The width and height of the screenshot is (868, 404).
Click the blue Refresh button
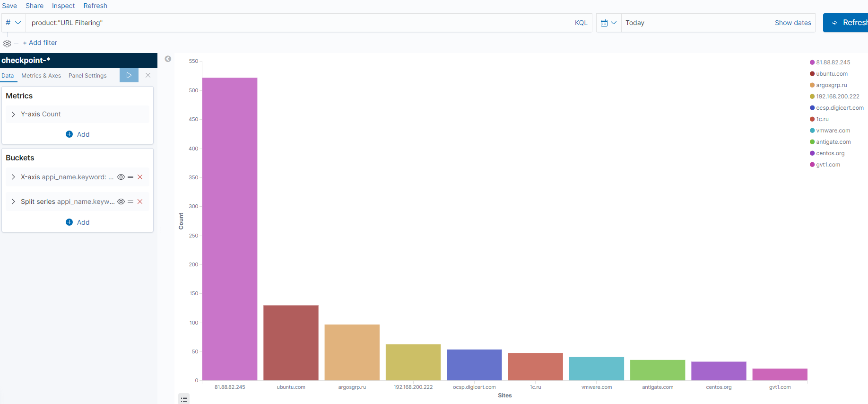tap(846, 23)
